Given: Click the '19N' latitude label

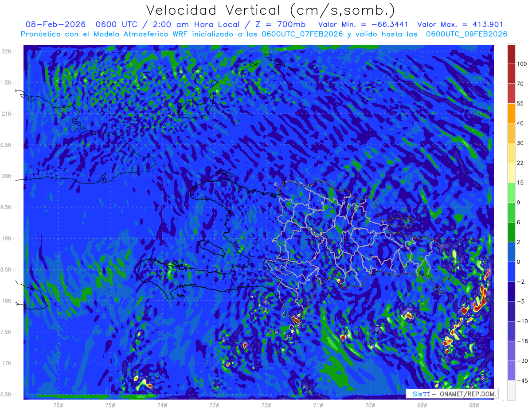Looking at the screenshot, I should (7, 239).
